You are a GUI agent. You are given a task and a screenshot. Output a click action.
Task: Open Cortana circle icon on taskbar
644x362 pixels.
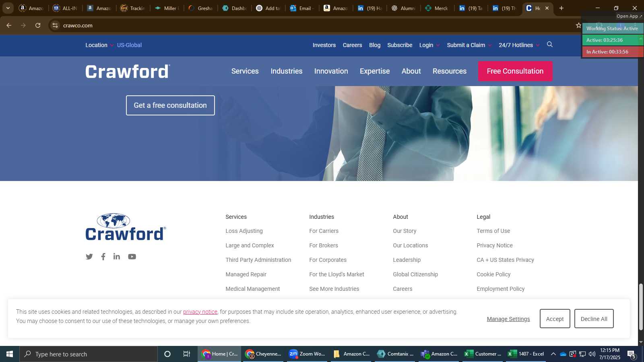[x=167, y=354]
